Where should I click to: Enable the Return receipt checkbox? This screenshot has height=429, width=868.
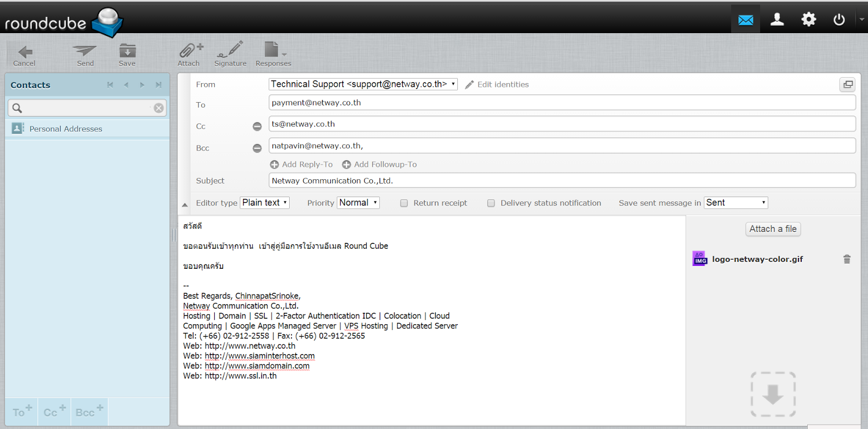[x=404, y=203]
